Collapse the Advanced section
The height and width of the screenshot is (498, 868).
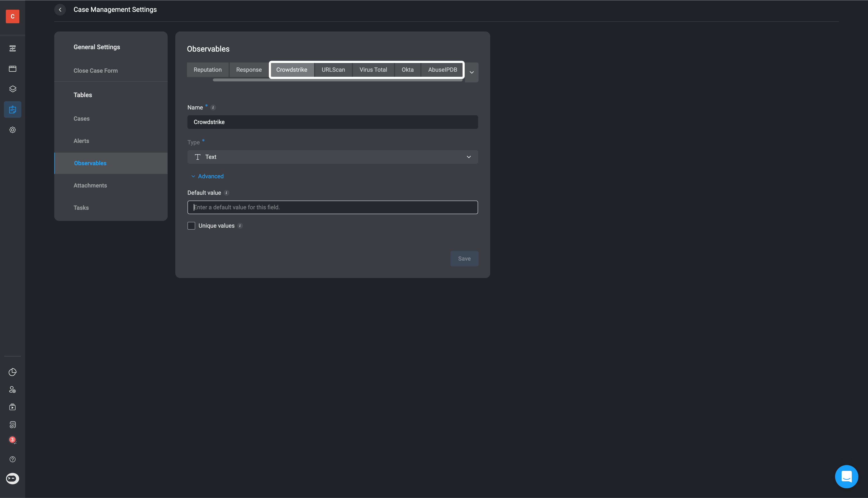point(207,177)
